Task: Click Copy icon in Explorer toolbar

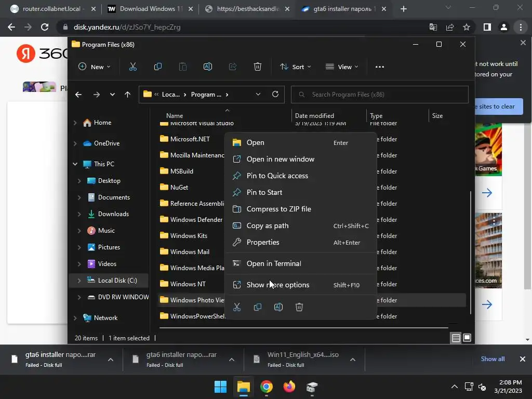Action: point(158,67)
